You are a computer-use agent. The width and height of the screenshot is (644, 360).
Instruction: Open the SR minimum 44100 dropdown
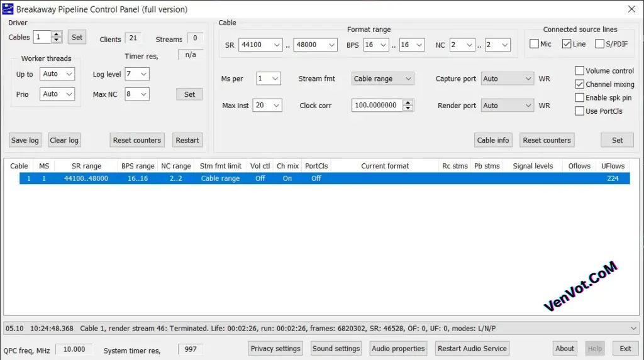pos(260,45)
